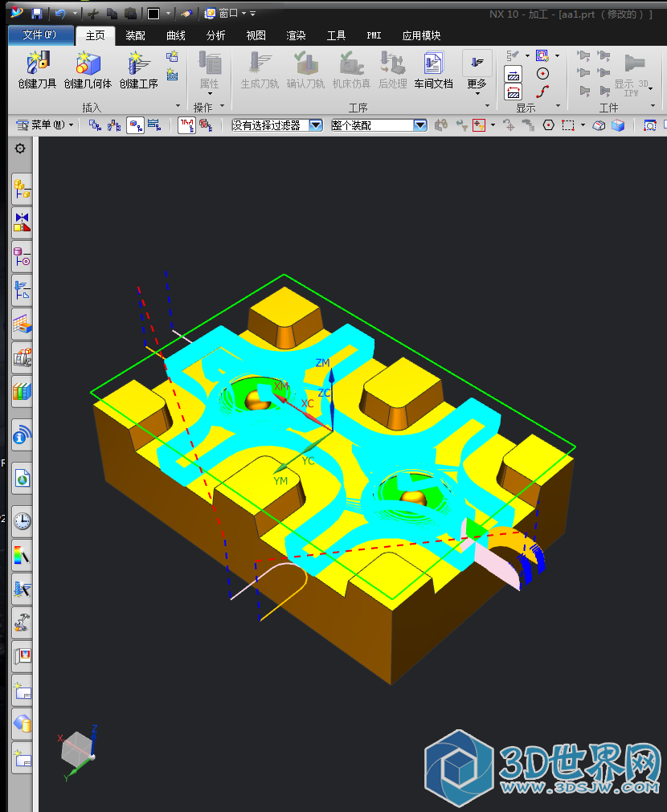Click the Cut scissors icon
The width and height of the screenshot is (667, 812).
click(93, 14)
